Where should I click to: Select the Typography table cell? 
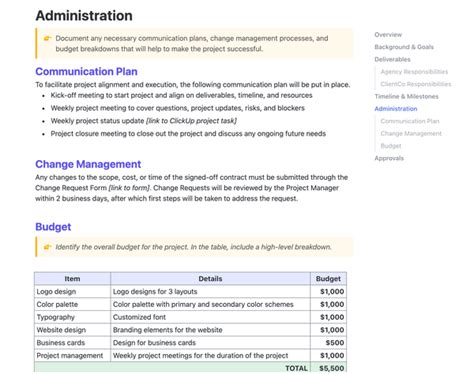[x=72, y=317]
